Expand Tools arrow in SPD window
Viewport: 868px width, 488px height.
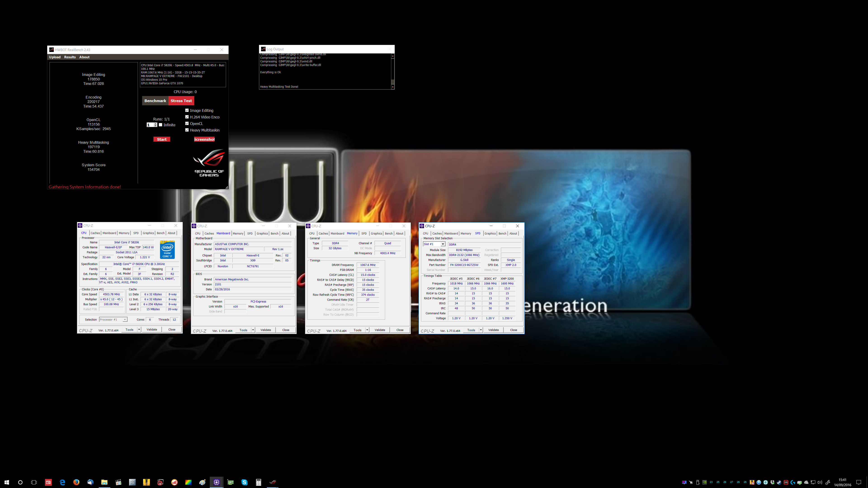(481, 330)
